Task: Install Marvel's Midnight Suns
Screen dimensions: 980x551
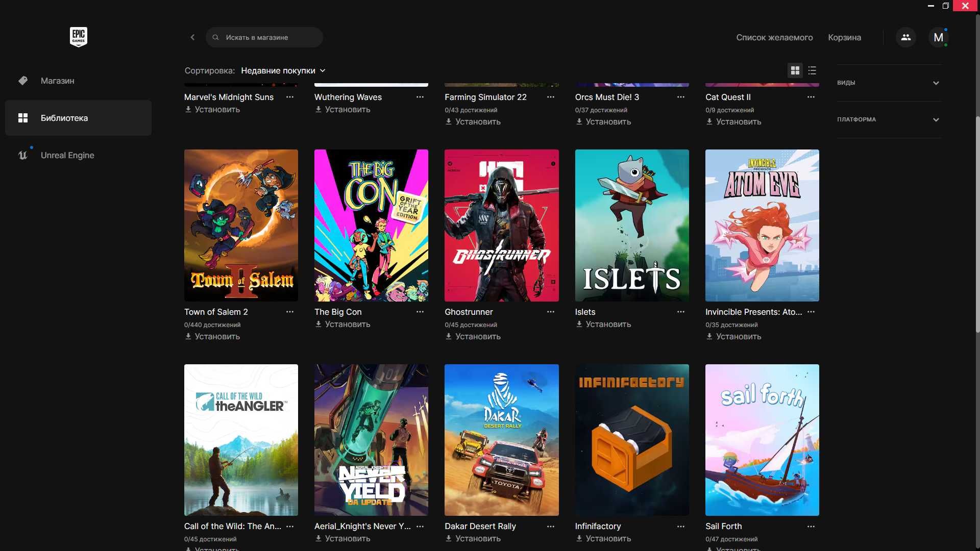Action: [212, 109]
